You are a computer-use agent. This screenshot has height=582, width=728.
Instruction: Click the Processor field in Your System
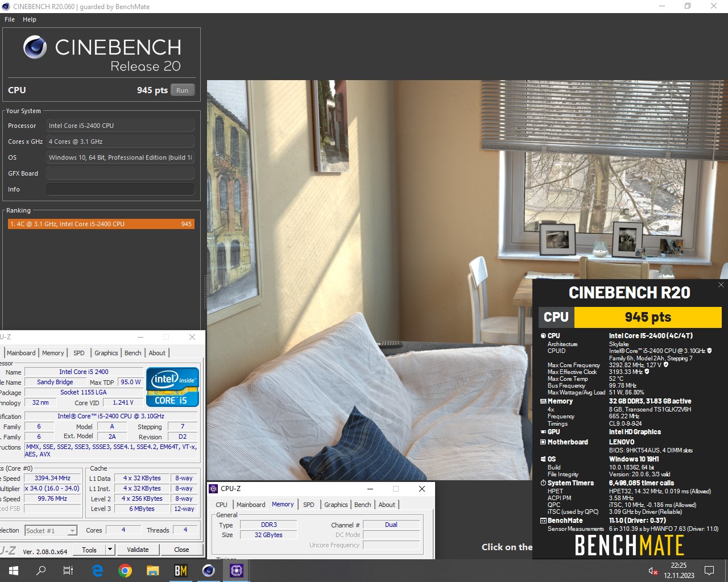pyautogui.click(x=120, y=126)
